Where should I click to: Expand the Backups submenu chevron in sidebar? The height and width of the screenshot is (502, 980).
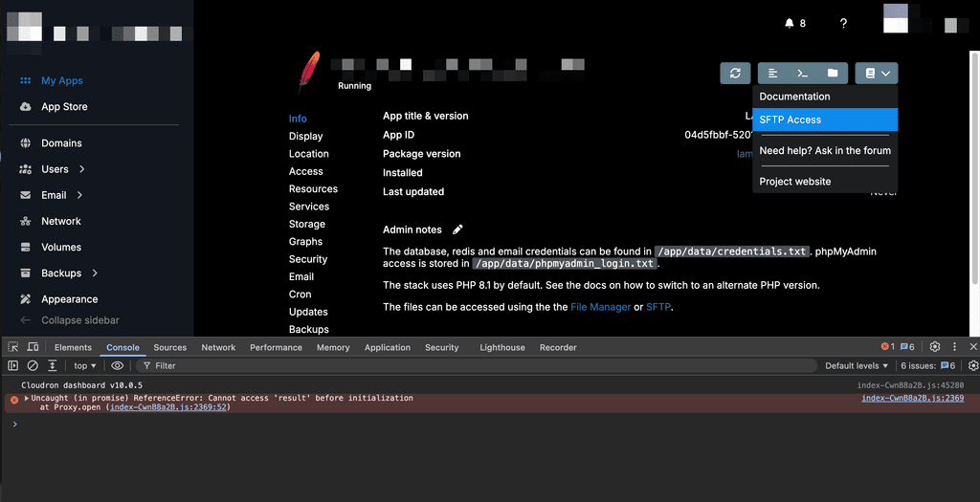(x=95, y=273)
